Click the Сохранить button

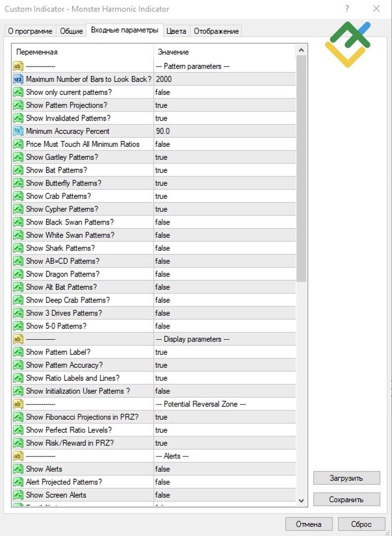pos(346,500)
